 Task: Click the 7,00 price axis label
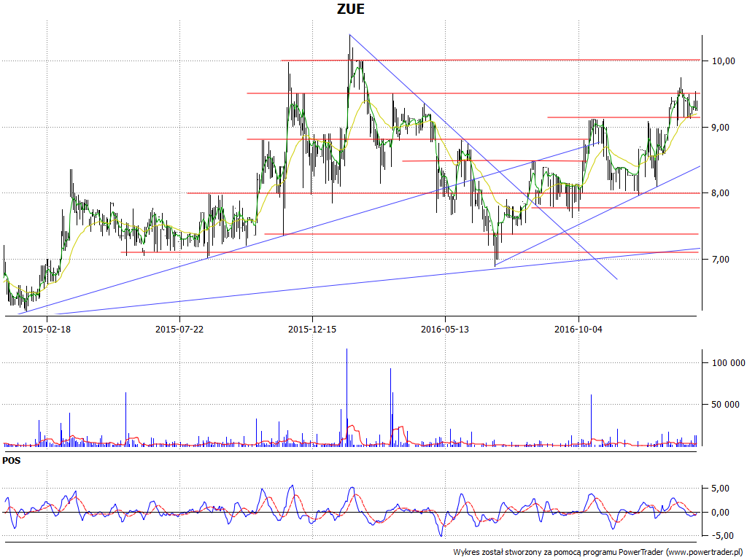(x=721, y=259)
